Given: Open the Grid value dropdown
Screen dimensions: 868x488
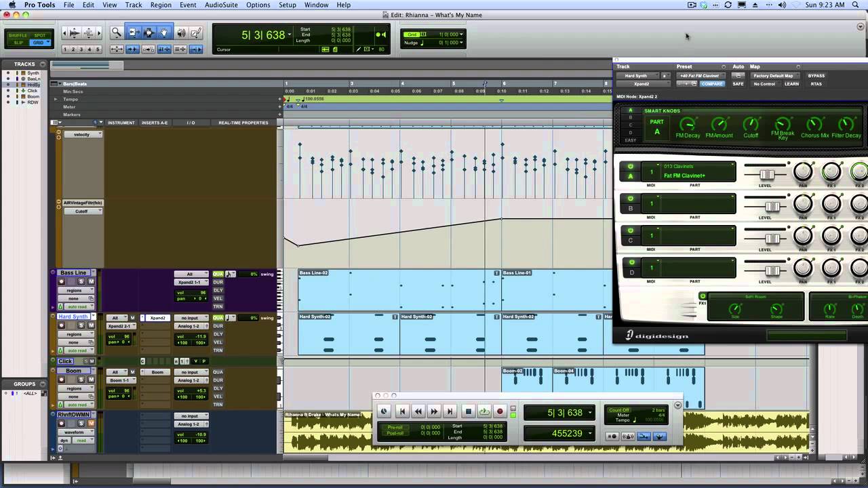Looking at the screenshot, I should [x=461, y=35].
